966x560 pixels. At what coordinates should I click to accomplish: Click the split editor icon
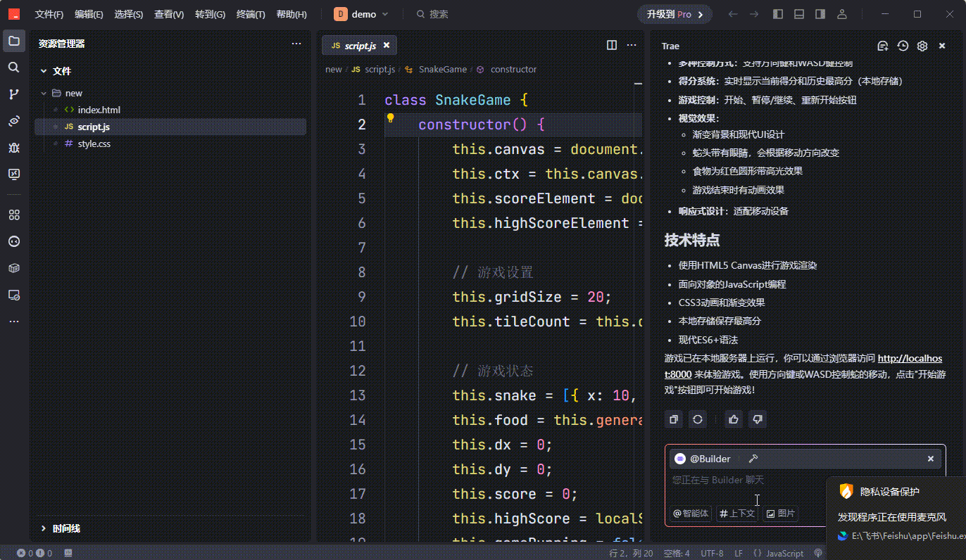(x=612, y=45)
